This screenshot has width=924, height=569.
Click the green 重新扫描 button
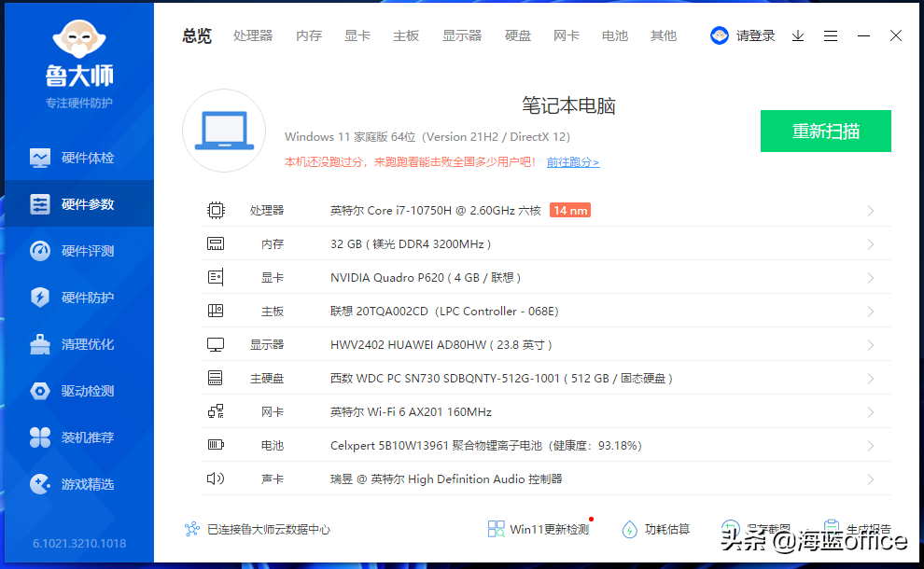(826, 131)
